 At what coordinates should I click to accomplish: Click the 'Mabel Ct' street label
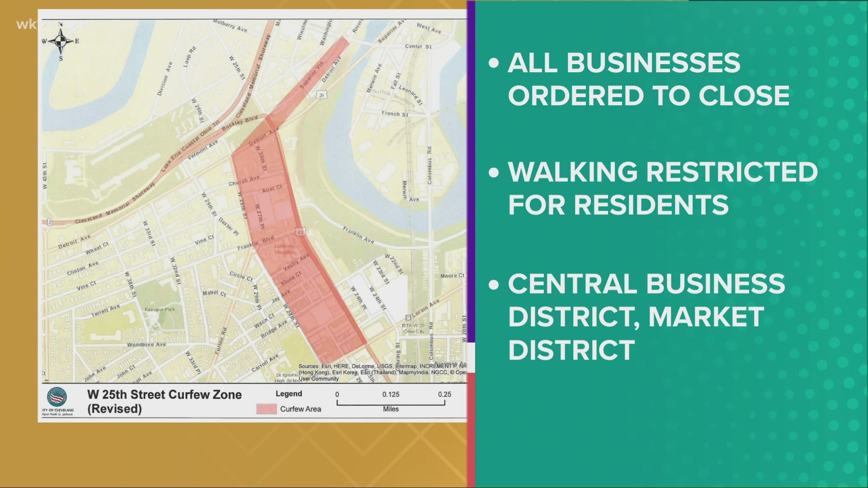214,293
